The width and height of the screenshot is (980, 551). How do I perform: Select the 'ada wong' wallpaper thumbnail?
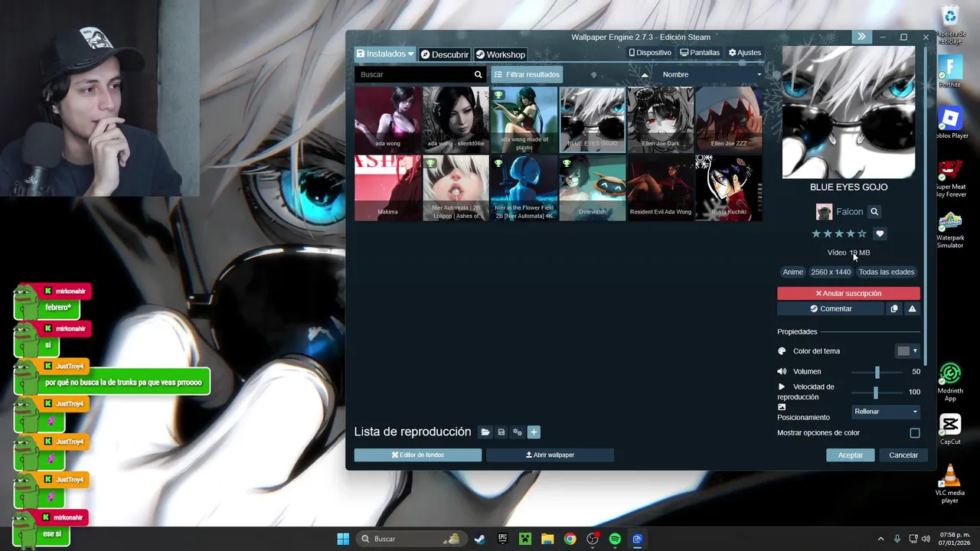click(387, 119)
